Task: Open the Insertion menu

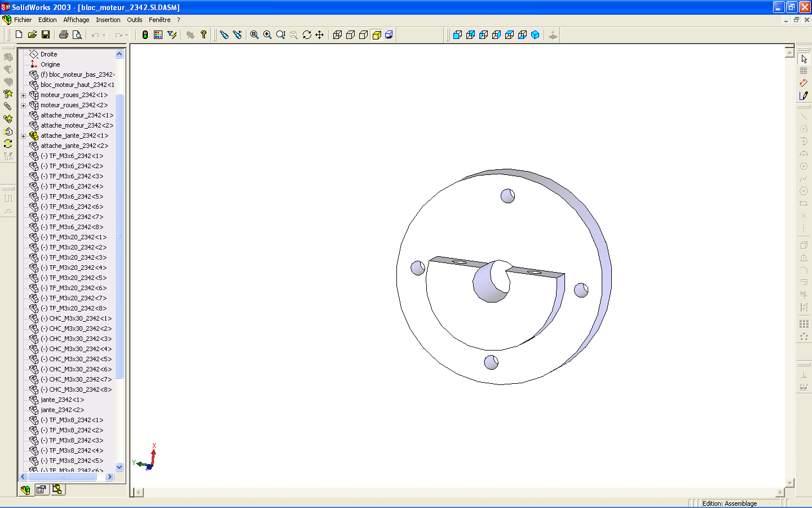Action: (x=108, y=20)
